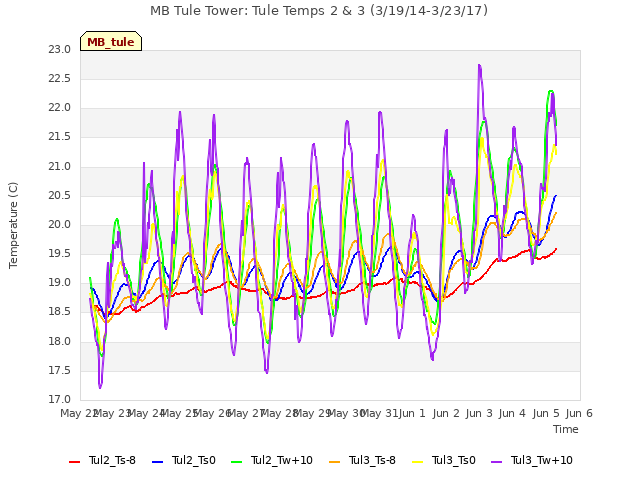Click the May 31 x-axis label

[379, 413]
